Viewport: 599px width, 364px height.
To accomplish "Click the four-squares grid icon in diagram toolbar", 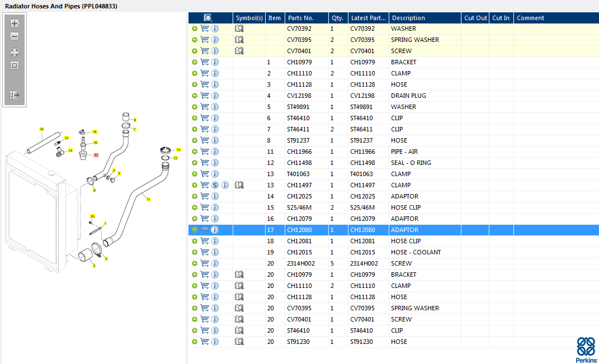I will click(15, 53).
